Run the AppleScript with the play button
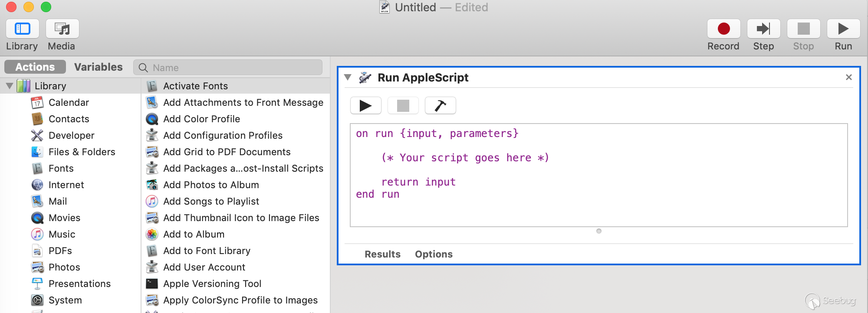 coord(365,106)
